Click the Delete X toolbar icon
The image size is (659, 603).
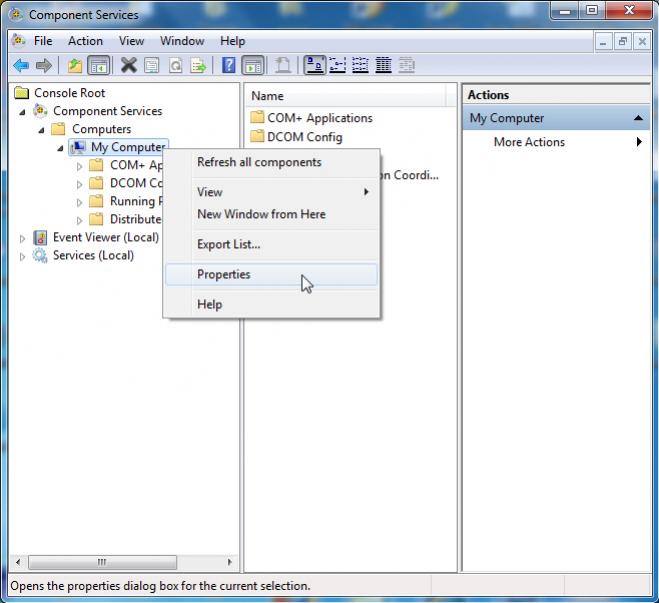(x=129, y=66)
